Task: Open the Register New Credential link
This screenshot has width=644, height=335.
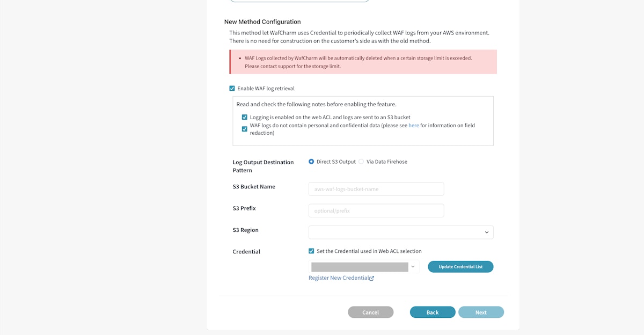Action: [339, 278]
